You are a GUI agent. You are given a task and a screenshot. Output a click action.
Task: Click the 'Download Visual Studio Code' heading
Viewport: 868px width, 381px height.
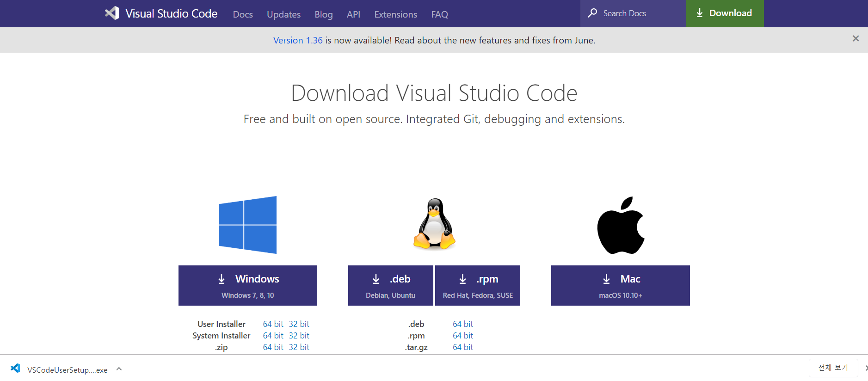[434, 93]
